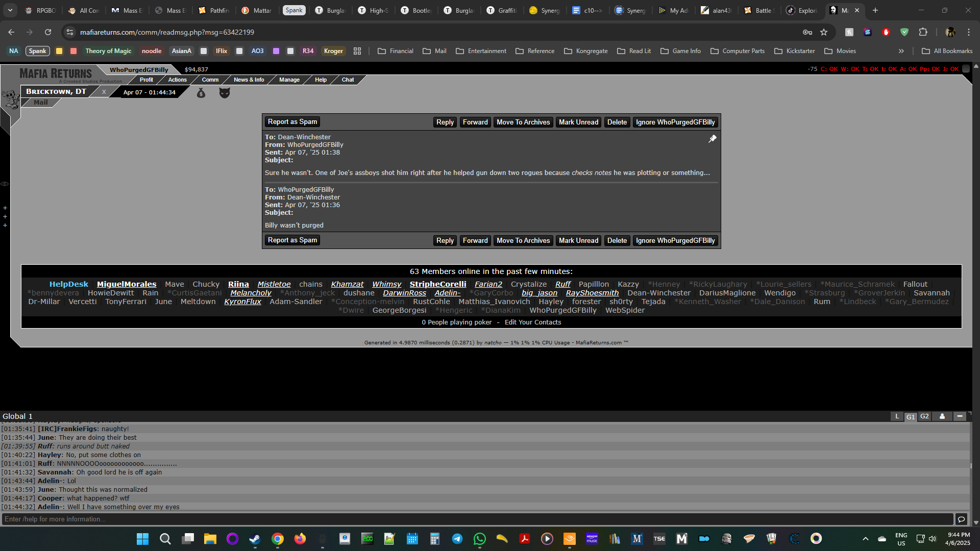Viewport: 980px width, 551px height.
Task: Click the bottom Delete button
Action: [617, 241]
